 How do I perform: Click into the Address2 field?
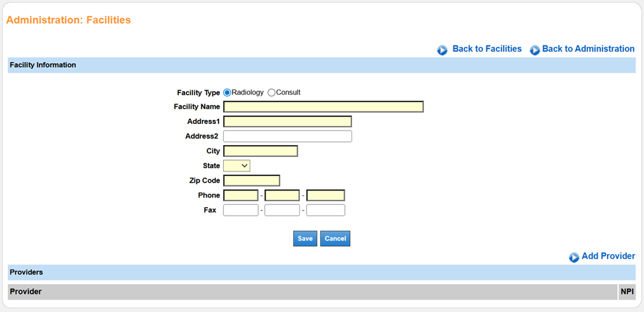click(x=287, y=137)
